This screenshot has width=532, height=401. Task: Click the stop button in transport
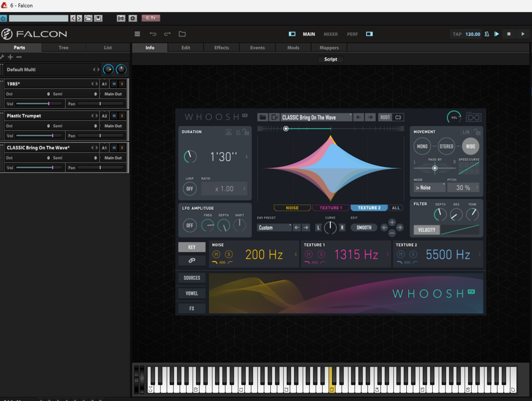[509, 34]
